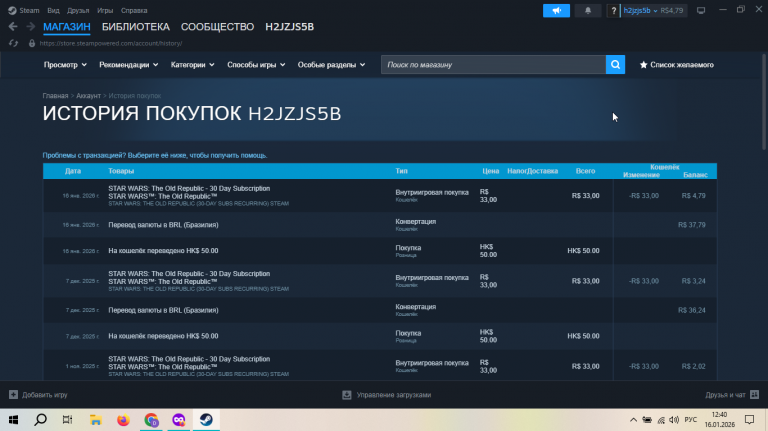
Task: Click the Проблемы с транзакцией help text
Action: [155, 155]
